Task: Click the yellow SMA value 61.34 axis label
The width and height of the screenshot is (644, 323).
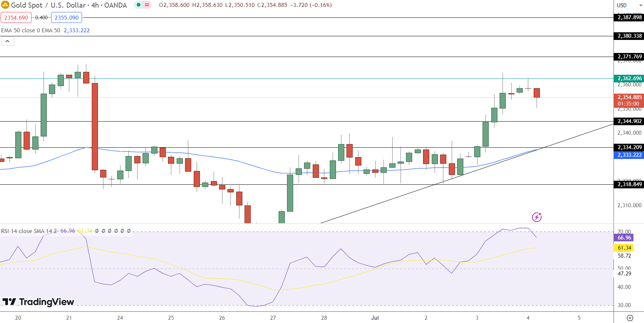Action: [x=624, y=248]
